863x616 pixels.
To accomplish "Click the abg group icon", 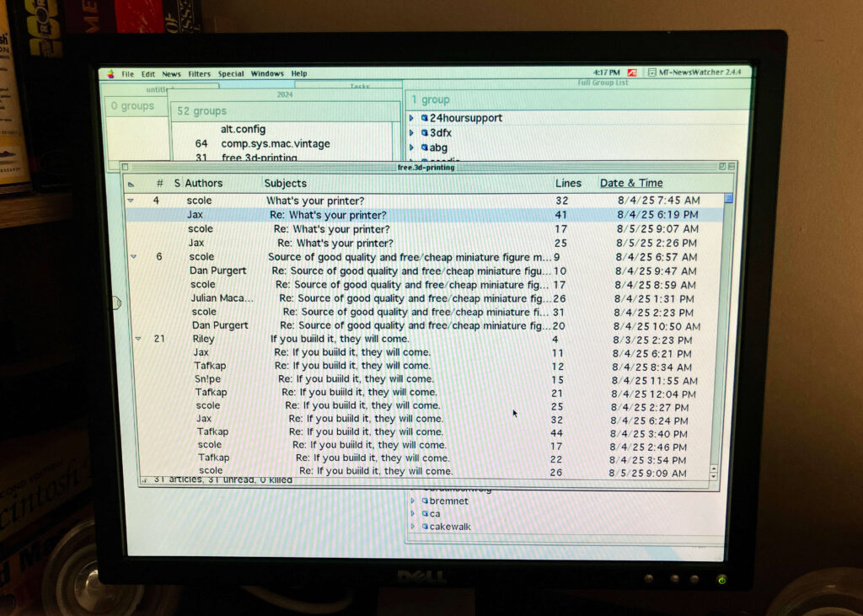I will 425,147.
